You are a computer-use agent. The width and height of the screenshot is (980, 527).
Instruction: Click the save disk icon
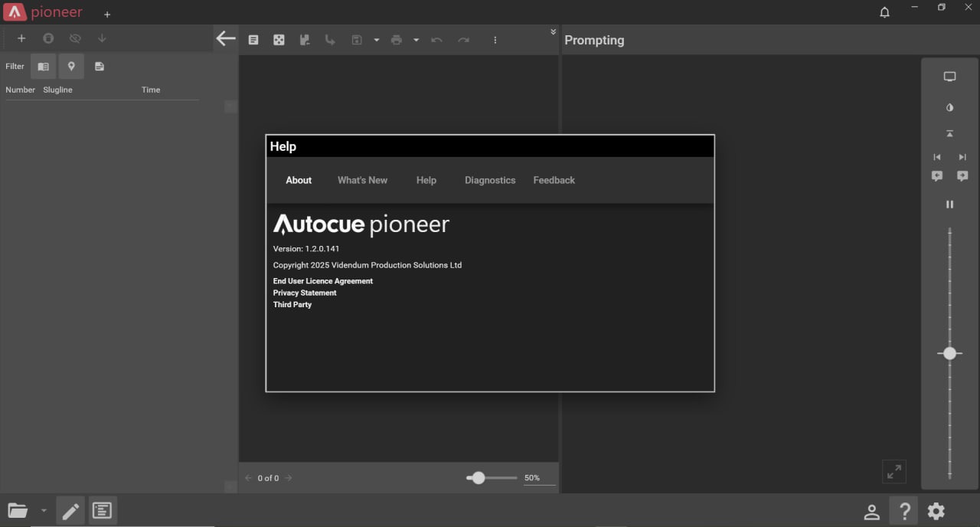356,40
